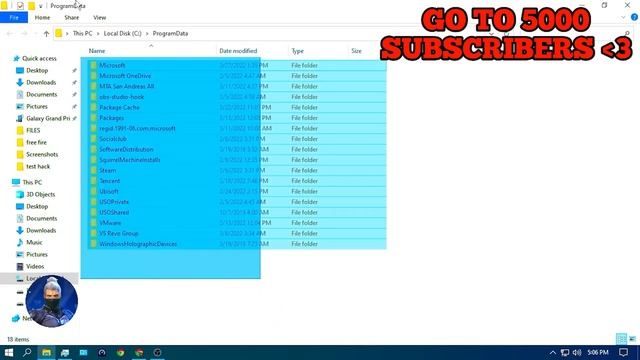Viewport: 640px width, 360px height.
Task: Select the regid.1991-06.com.microsoft folder
Action: pyautogui.click(x=138, y=129)
